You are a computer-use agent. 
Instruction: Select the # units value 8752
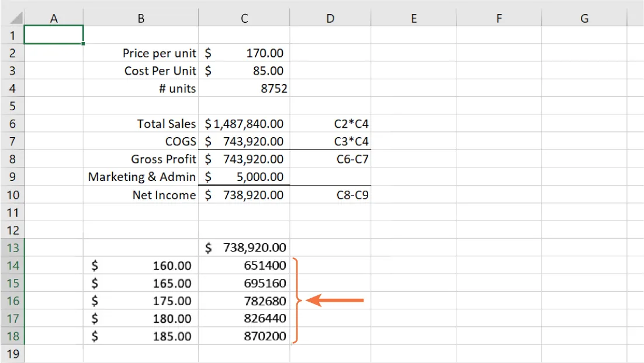pos(244,88)
